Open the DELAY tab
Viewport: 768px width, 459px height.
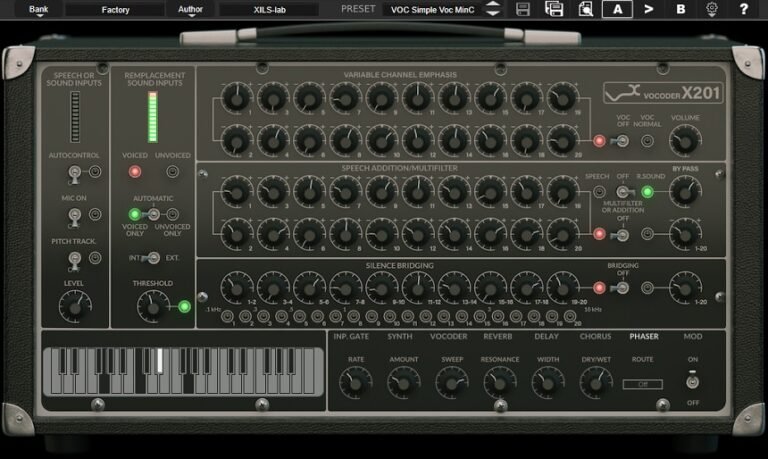(x=546, y=337)
